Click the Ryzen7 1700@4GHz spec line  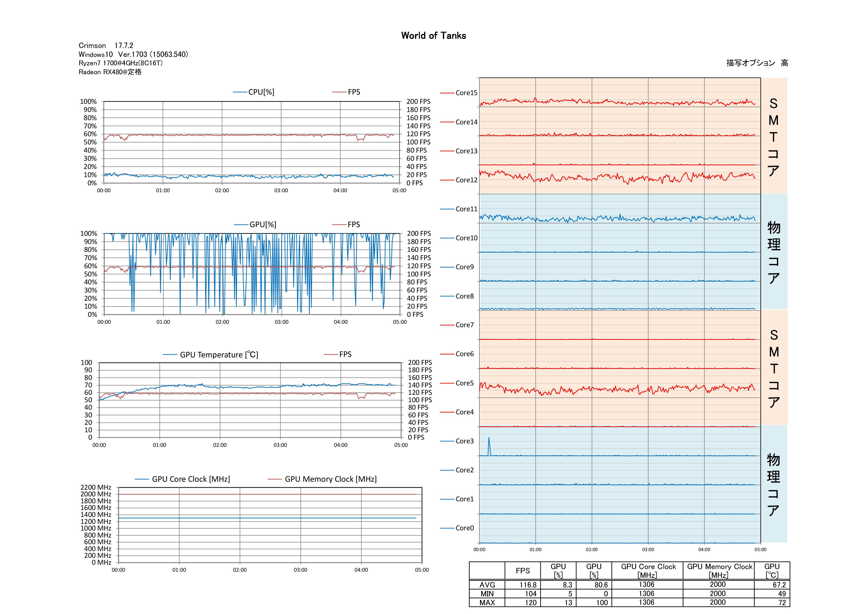click(x=121, y=63)
